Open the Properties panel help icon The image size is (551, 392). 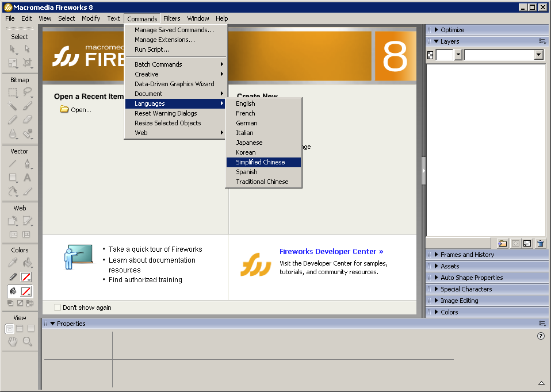coord(541,336)
